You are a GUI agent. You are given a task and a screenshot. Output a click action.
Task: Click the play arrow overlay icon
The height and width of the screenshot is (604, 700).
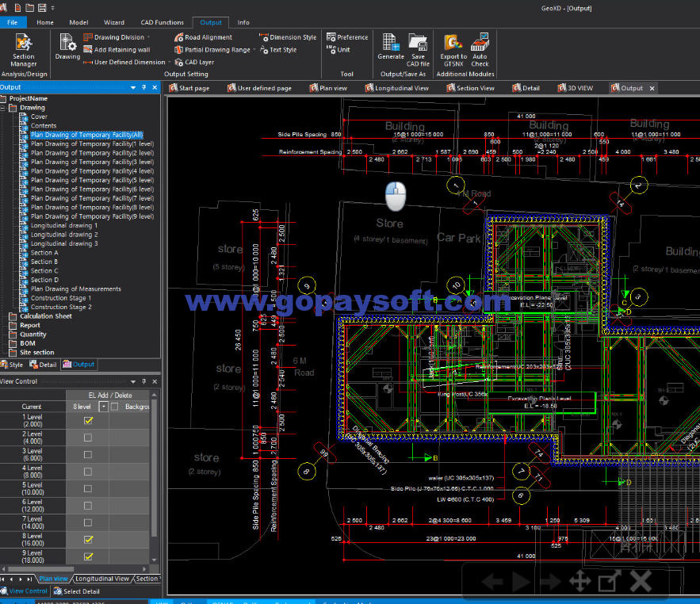click(522, 582)
